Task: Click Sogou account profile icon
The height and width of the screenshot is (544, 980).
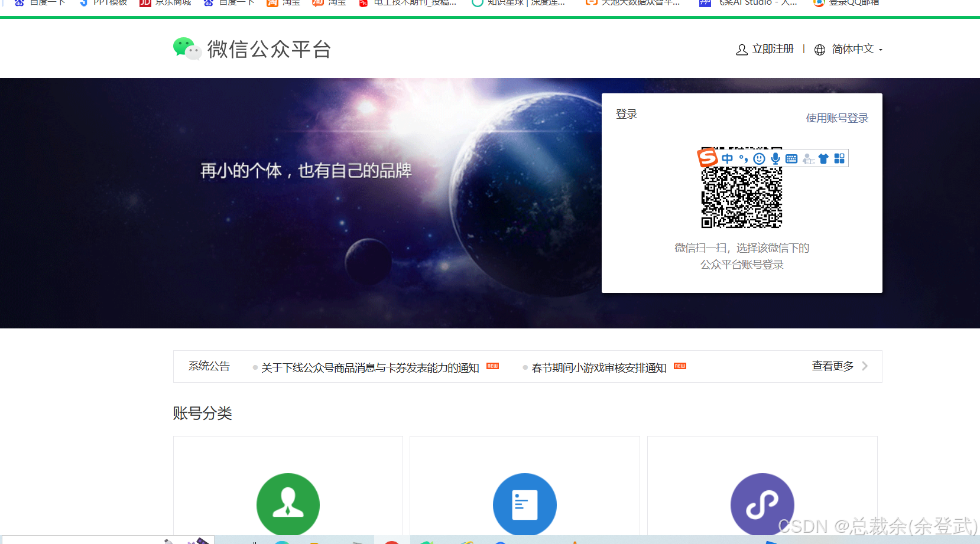Action: [x=808, y=158]
